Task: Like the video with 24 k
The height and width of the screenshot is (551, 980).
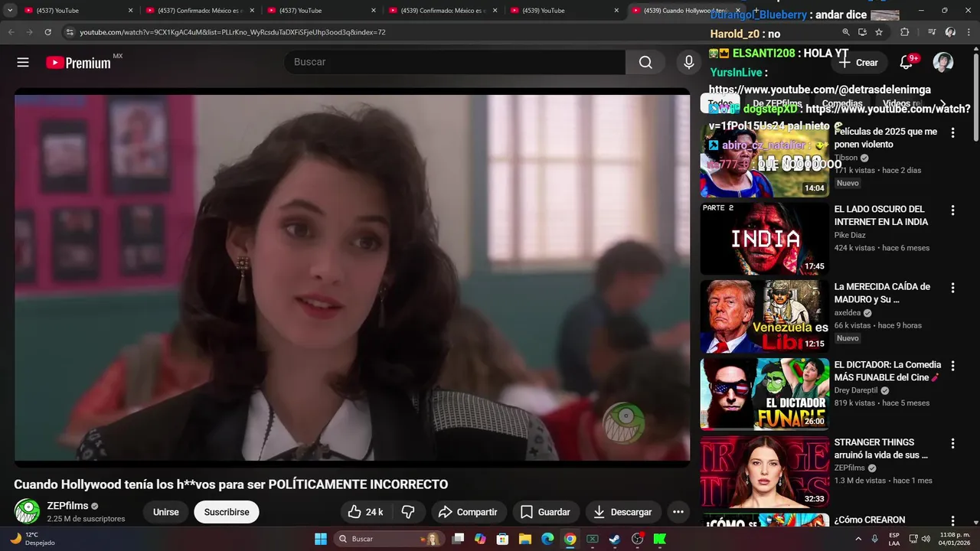Action: (365, 512)
